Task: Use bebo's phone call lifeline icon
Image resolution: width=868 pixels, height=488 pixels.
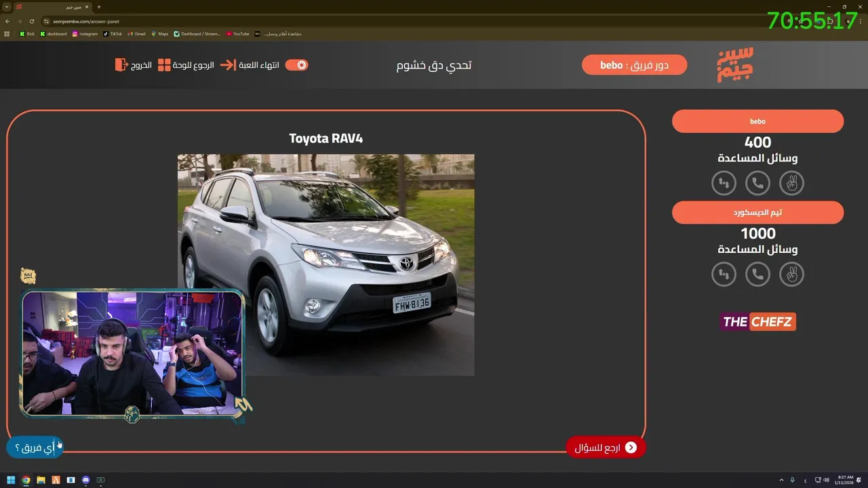Action: (757, 183)
